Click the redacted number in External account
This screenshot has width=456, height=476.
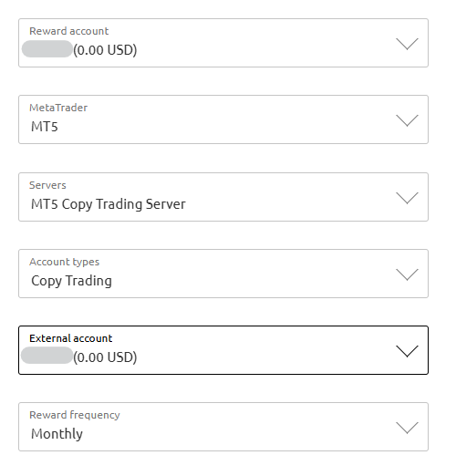pyautogui.click(x=47, y=356)
